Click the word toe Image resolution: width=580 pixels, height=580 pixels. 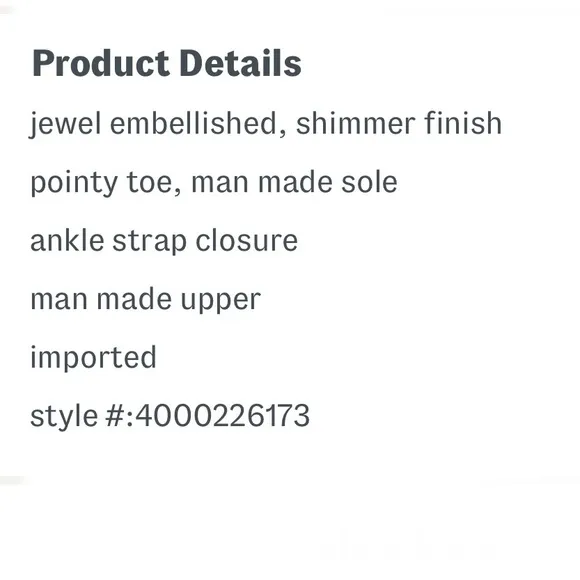coord(149,183)
